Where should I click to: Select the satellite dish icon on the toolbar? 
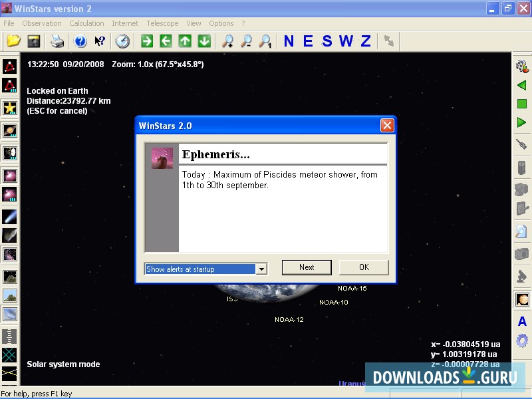(x=388, y=41)
